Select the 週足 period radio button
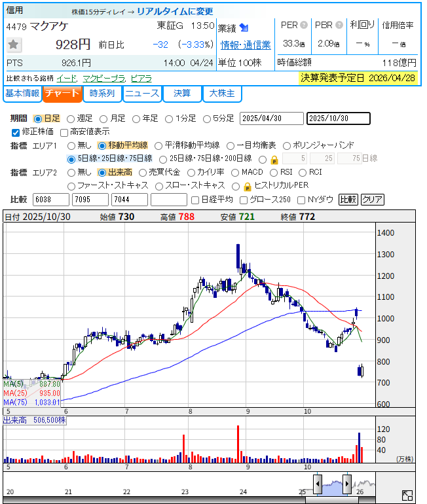 [71, 119]
